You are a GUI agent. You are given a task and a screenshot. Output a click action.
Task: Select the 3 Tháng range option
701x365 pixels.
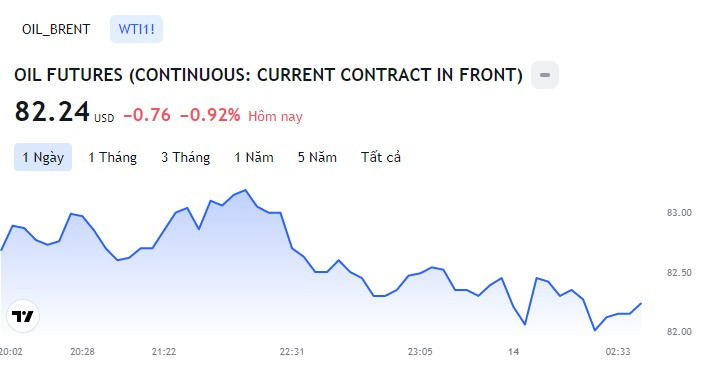[186, 157]
